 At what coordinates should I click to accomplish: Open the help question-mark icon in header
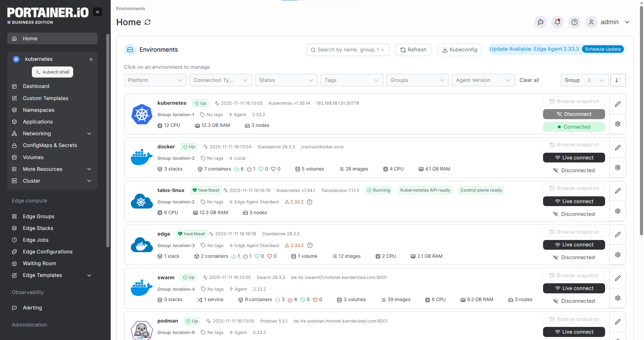575,22
